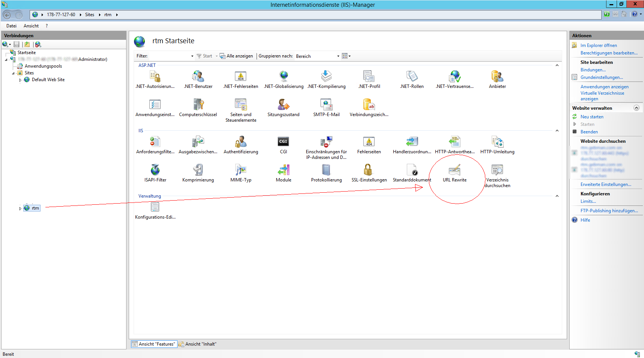Open the Komprimierung feature
The width and height of the screenshot is (644, 358).
click(x=198, y=171)
